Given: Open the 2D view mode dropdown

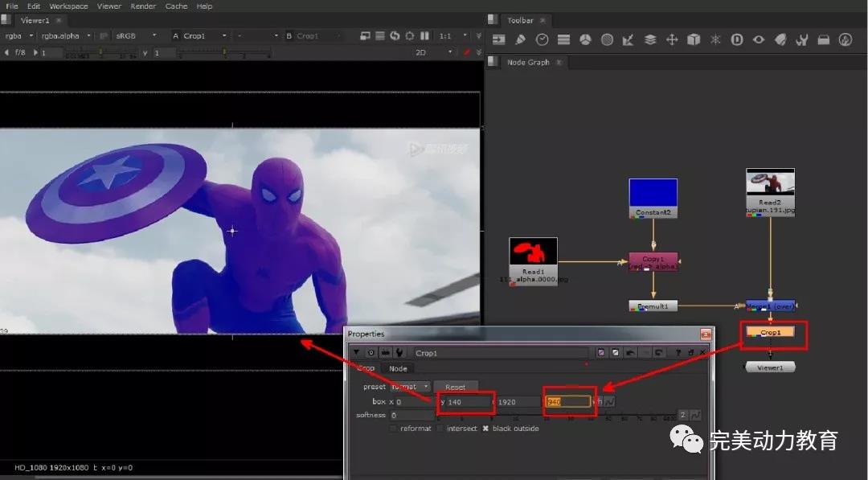Looking at the screenshot, I should [x=433, y=52].
